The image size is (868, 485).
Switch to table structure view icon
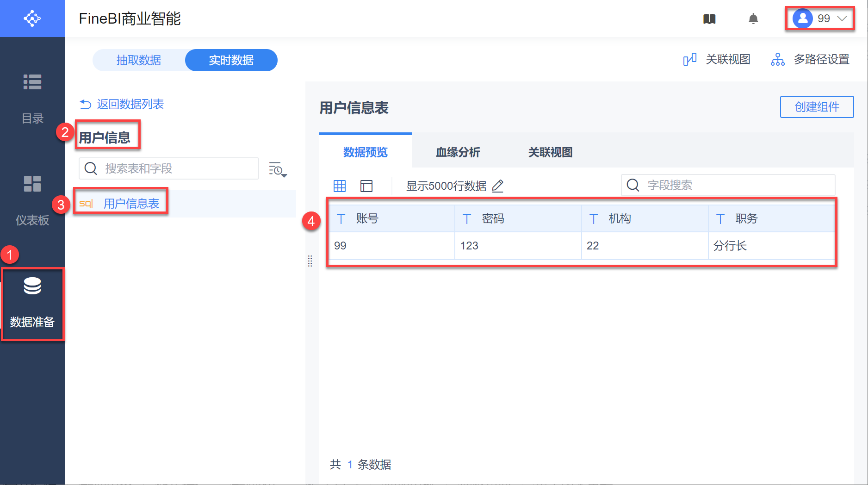(366, 186)
